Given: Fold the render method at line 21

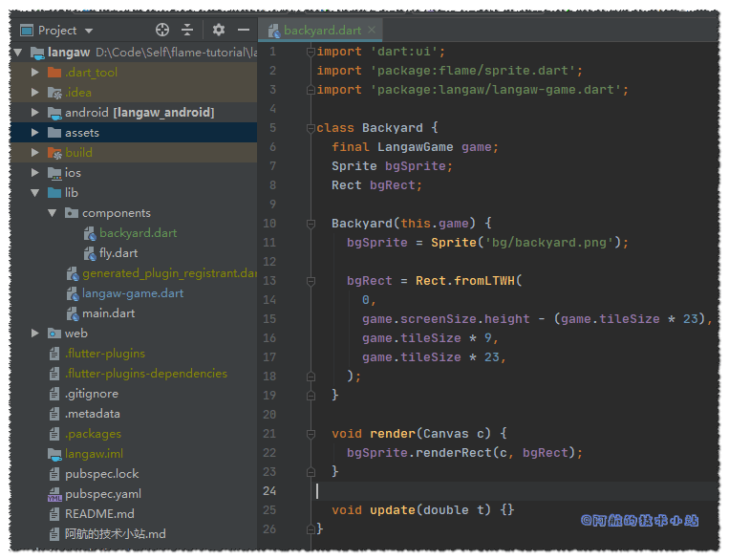Looking at the screenshot, I should 310,434.
